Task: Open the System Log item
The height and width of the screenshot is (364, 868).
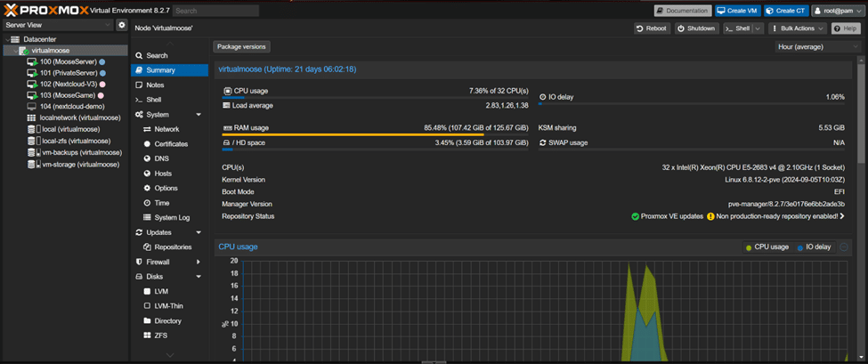Action: pyautogui.click(x=169, y=217)
